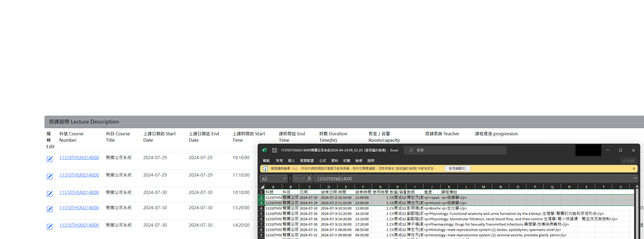The width and height of the screenshot is (644, 239).
Task: Open the Name Box dropdown arrow
Action: (x=284, y=179)
